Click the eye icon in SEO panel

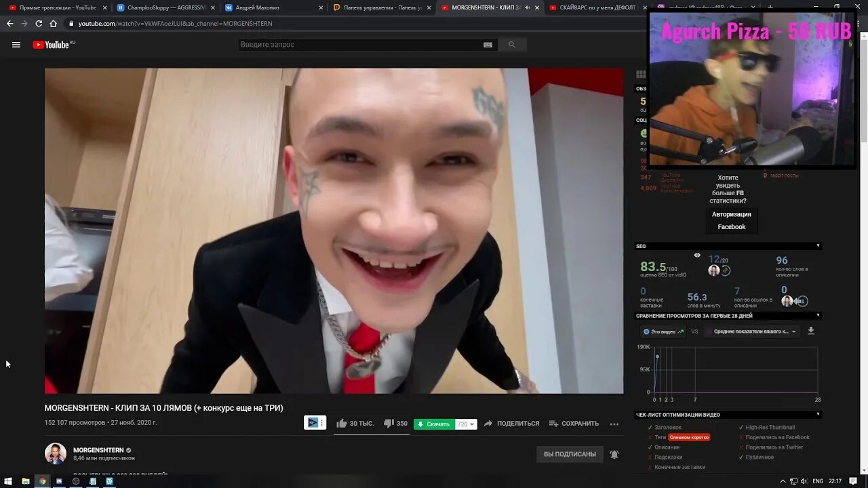pos(697,255)
